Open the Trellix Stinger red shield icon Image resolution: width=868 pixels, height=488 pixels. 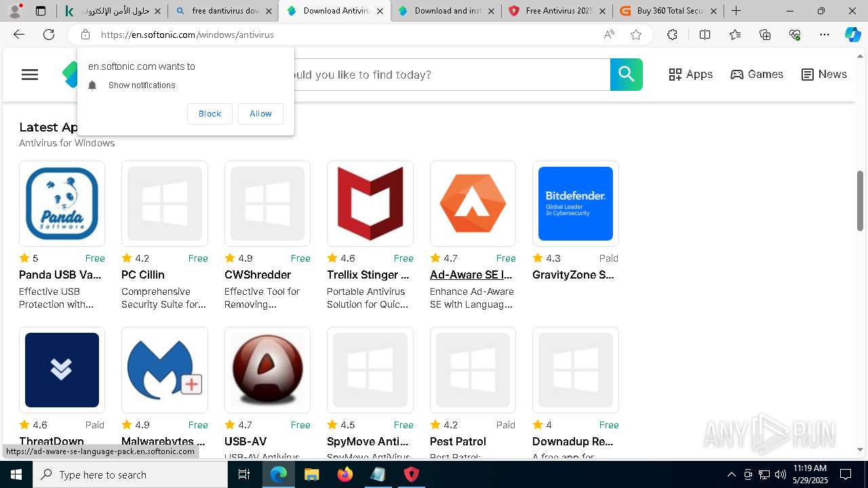point(370,203)
